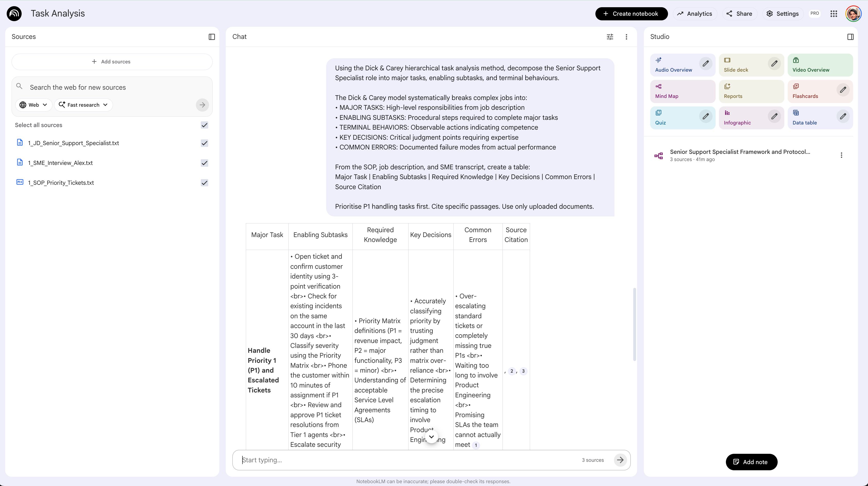Click the Create notebook button

(631, 13)
